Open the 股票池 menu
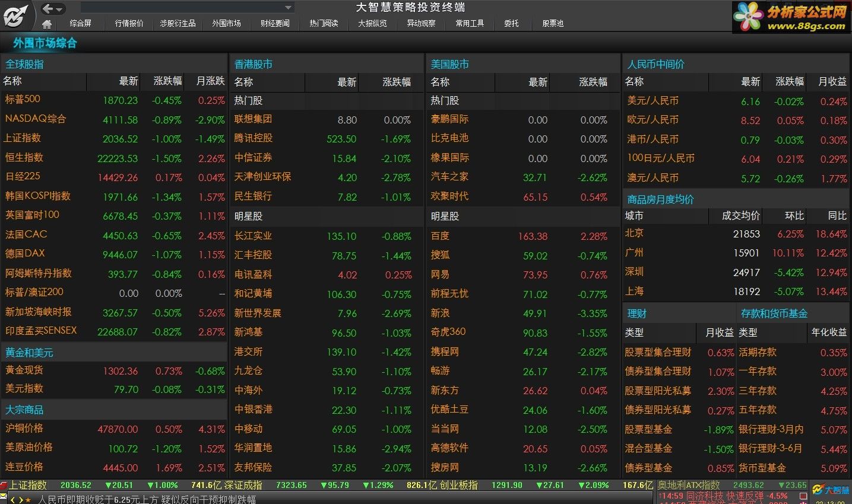 (x=553, y=24)
